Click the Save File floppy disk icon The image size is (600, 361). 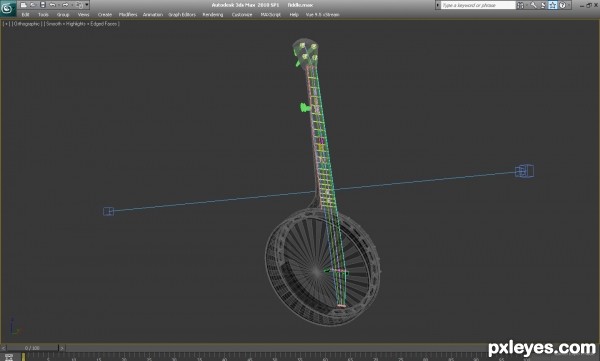pos(42,5)
